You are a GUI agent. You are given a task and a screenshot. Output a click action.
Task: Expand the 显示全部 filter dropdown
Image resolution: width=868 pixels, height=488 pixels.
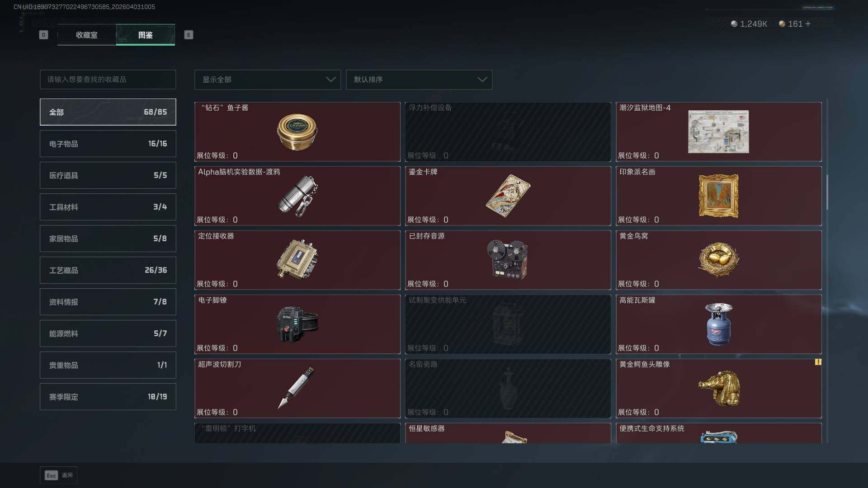268,80
